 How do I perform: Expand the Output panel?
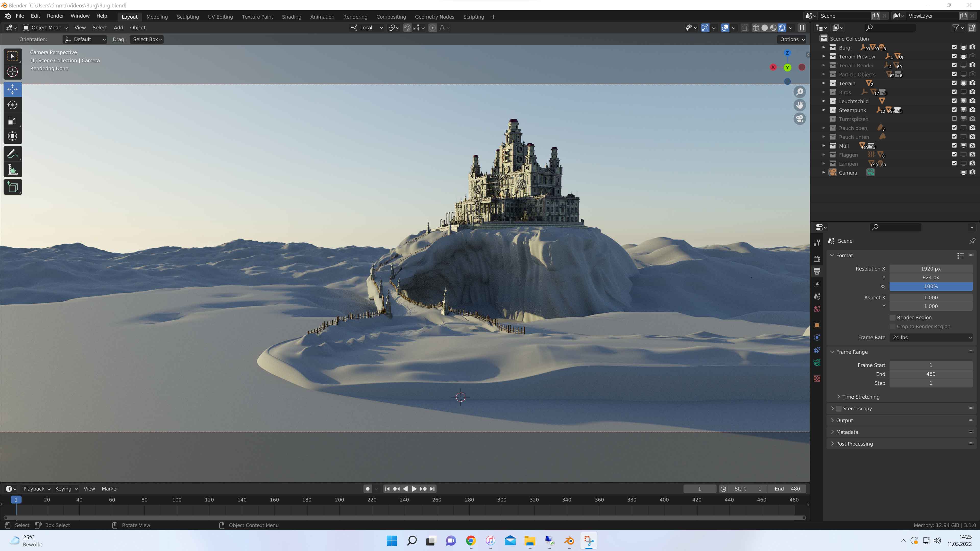click(844, 420)
